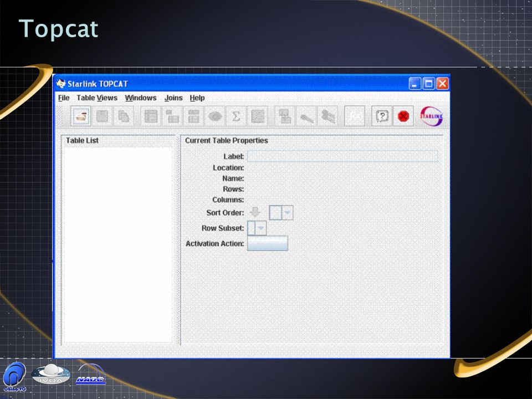
Task: Open the table parameters icon
Action: coord(172,116)
